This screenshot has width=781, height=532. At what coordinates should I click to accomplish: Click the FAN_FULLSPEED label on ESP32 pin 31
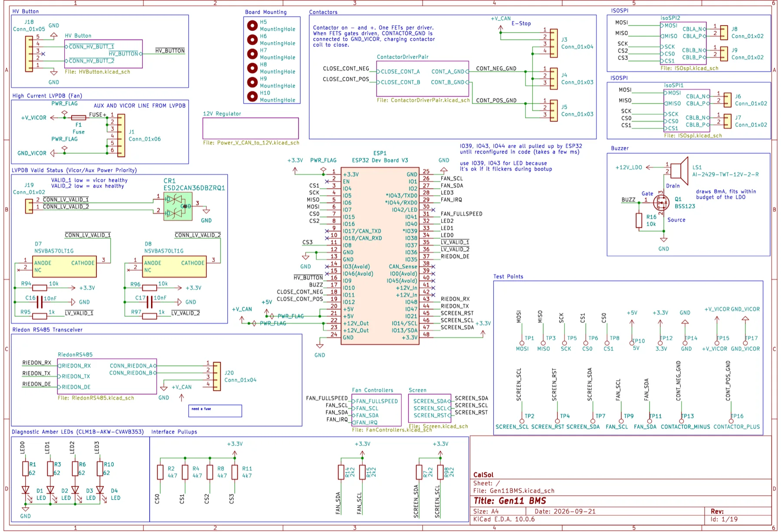462,214
